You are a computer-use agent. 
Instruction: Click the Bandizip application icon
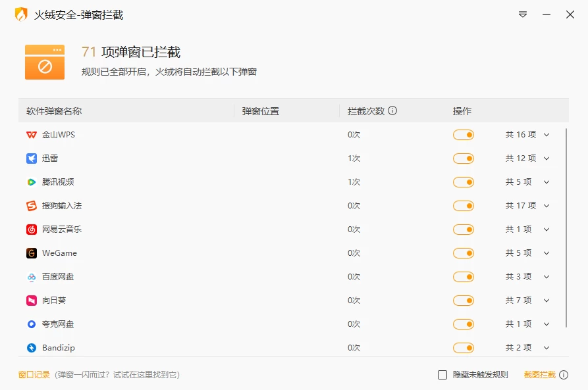pos(31,347)
